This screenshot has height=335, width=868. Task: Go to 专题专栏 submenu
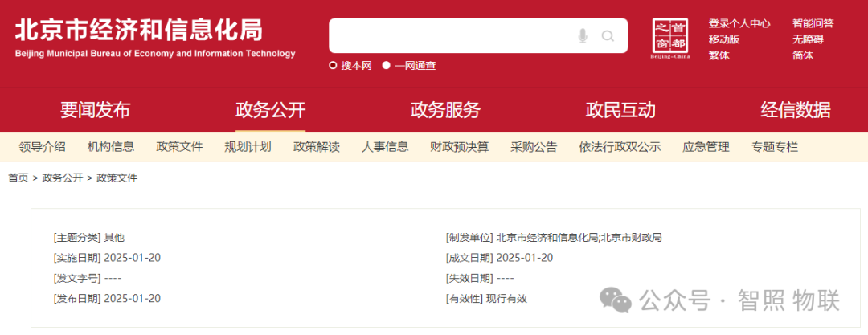point(775,147)
